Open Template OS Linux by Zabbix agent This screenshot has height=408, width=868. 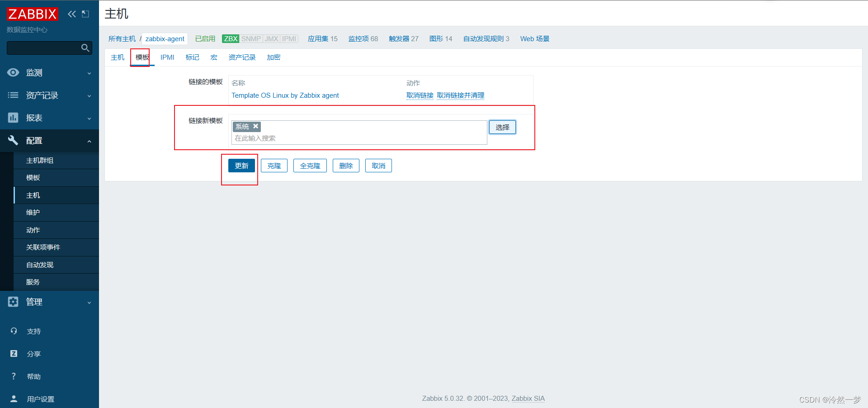coord(285,95)
